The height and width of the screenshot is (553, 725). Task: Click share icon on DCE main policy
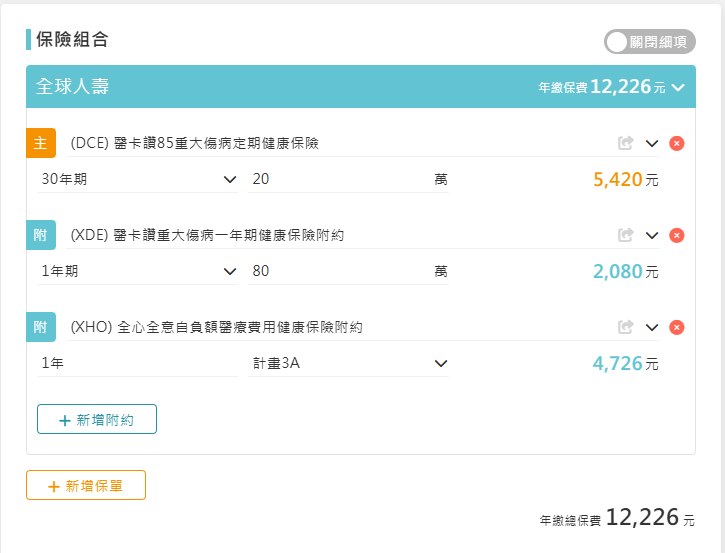(626, 143)
